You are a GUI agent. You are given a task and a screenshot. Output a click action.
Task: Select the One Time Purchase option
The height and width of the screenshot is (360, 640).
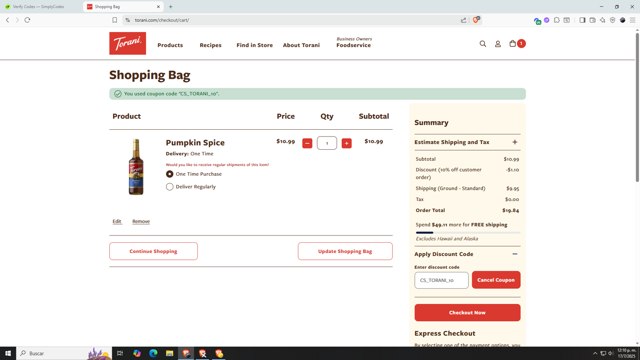(x=169, y=174)
